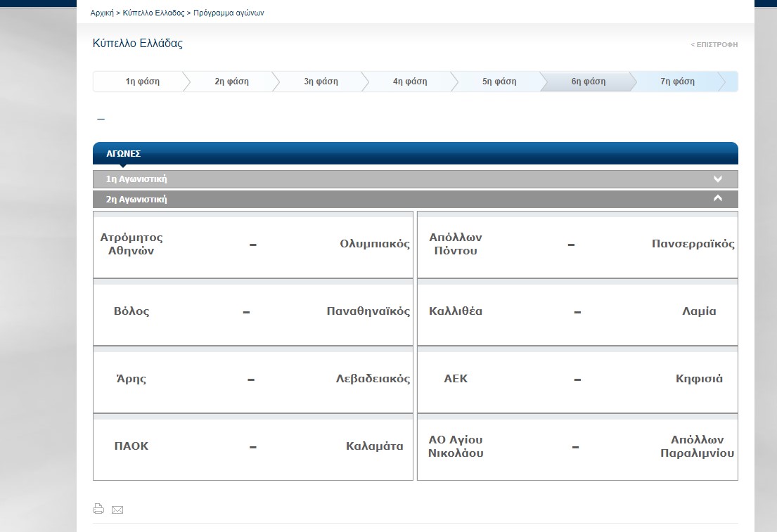This screenshot has width=777, height=532.
Task: Expand the 1η Αγωνιστική section chevron
Action: click(717, 179)
